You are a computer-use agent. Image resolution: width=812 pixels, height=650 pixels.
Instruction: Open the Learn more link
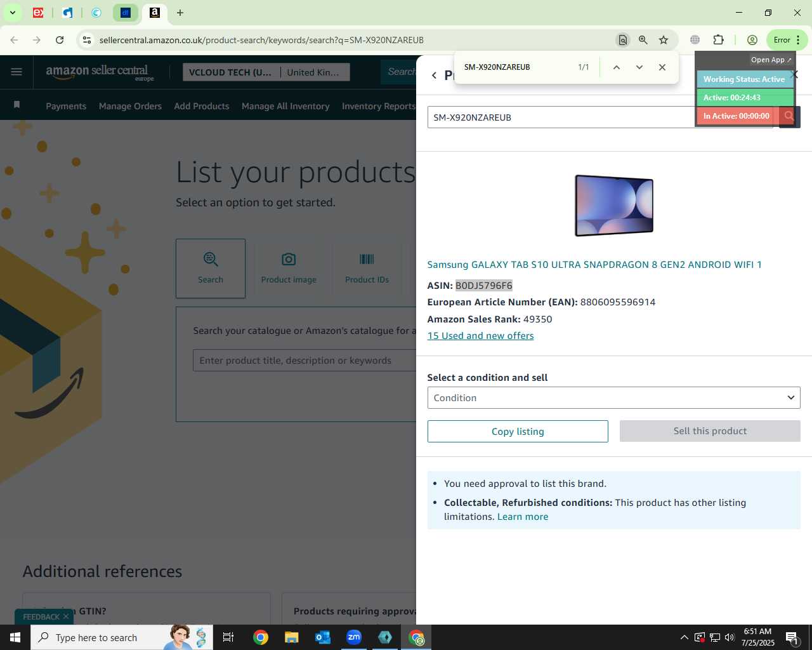point(523,517)
